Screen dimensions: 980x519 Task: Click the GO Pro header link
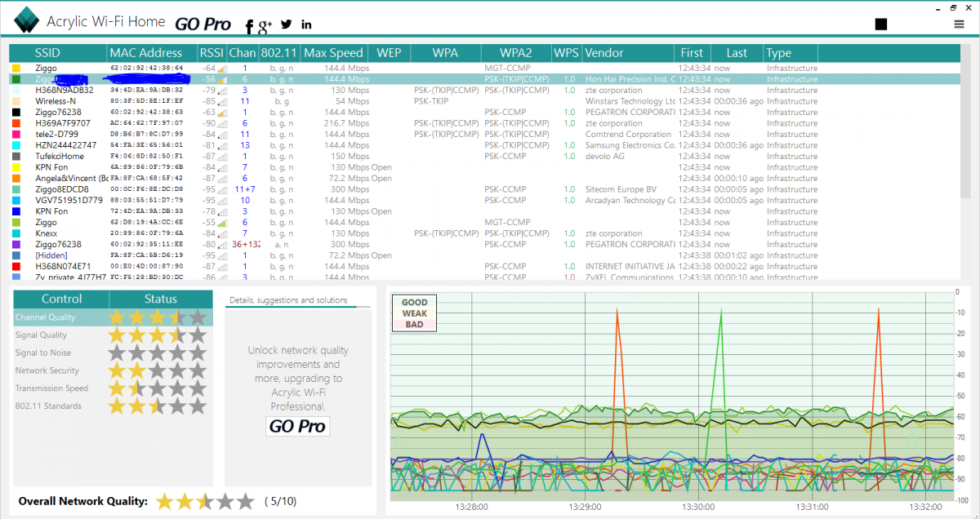203,24
